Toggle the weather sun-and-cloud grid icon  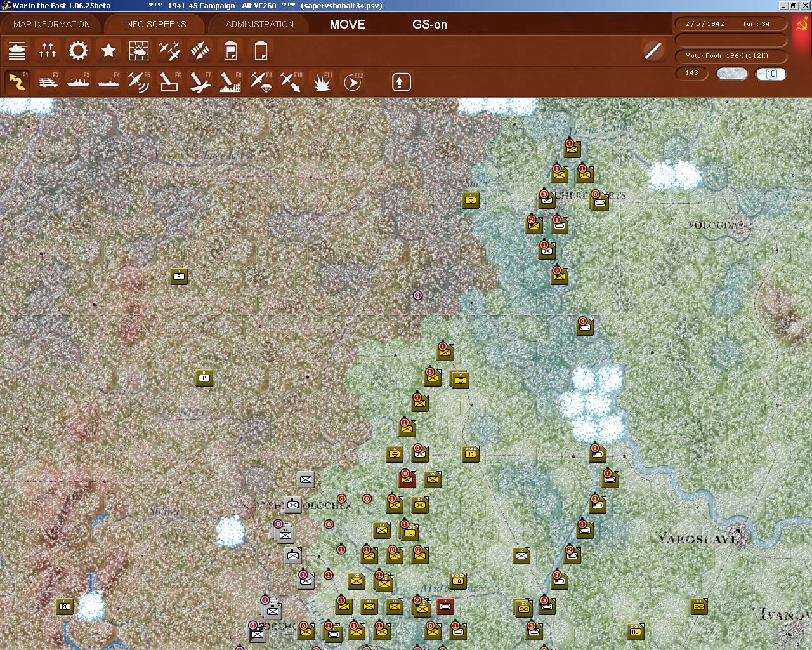[139, 50]
